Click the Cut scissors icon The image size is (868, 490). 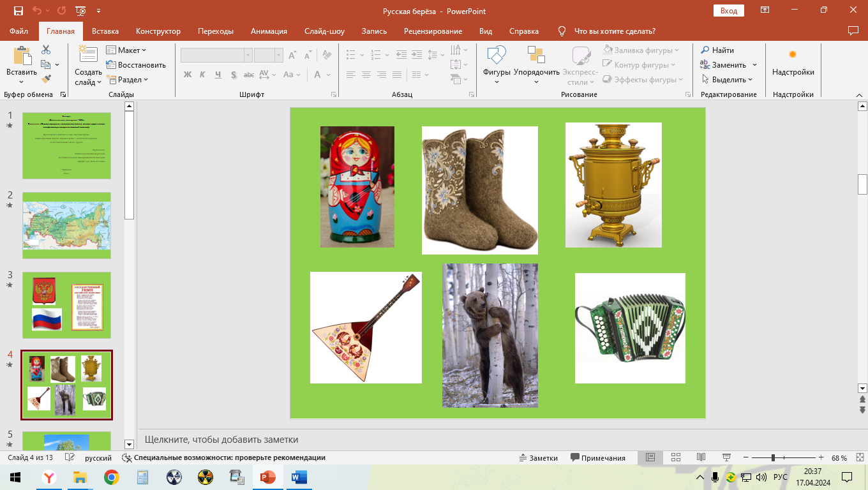coord(46,50)
